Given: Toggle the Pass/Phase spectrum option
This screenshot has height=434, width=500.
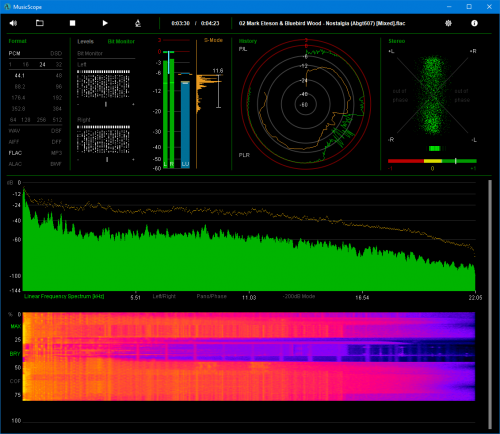Looking at the screenshot, I should click(211, 296).
